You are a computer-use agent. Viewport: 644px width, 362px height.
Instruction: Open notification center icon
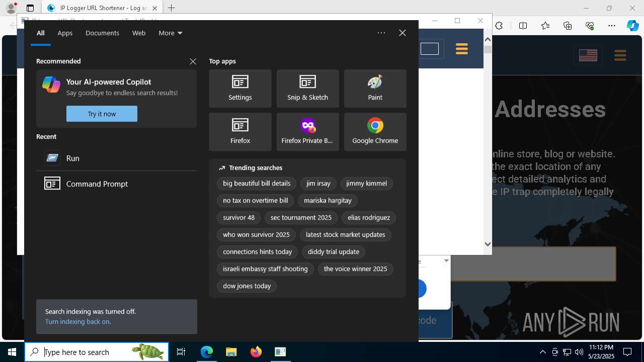pos(627,352)
